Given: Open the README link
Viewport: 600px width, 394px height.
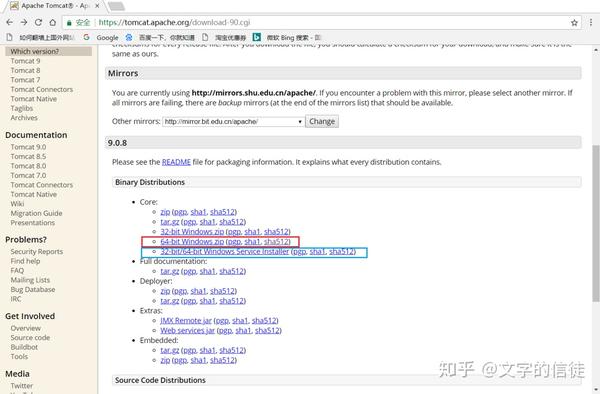Looking at the screenshot, I should (176, 162).
